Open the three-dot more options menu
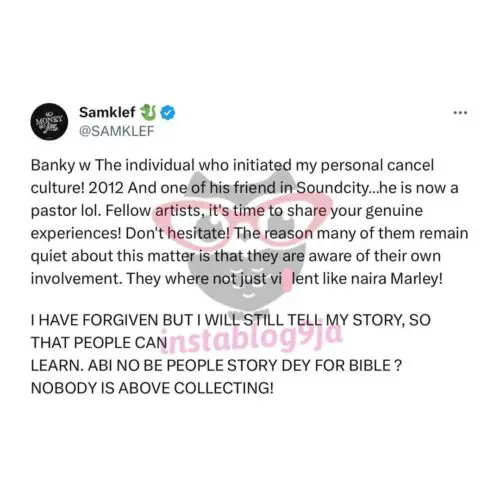 (x=460, y=113)
